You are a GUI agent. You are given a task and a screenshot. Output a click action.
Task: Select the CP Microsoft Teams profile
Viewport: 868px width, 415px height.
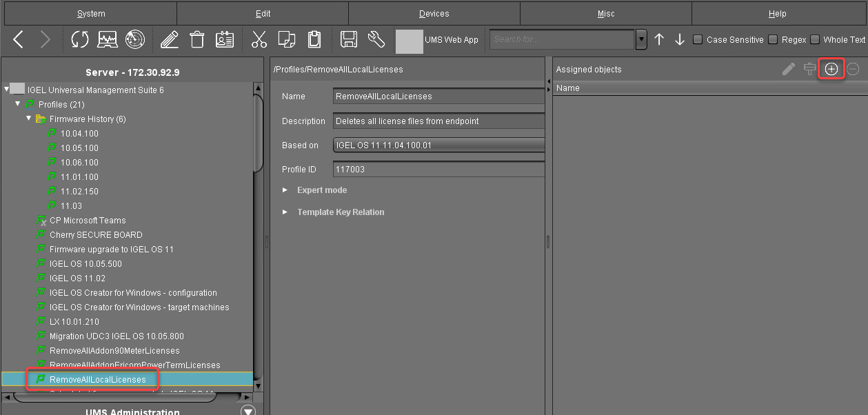coord(88,221)
